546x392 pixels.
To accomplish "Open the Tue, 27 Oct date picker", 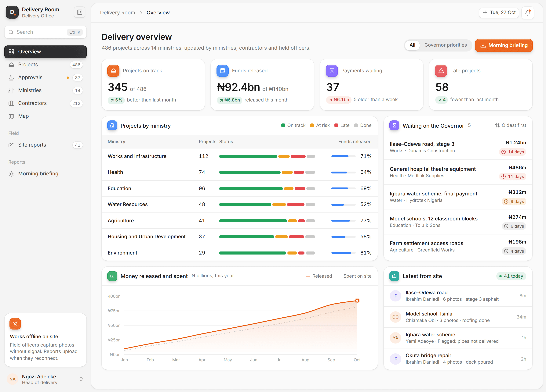I will pyautogui.click(x=499, y=12).
